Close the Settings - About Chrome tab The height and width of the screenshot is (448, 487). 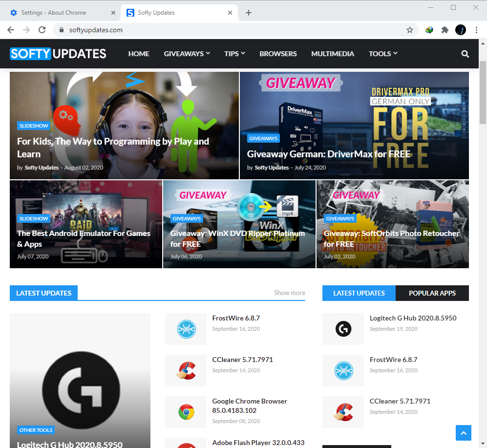tap(113, 13)
